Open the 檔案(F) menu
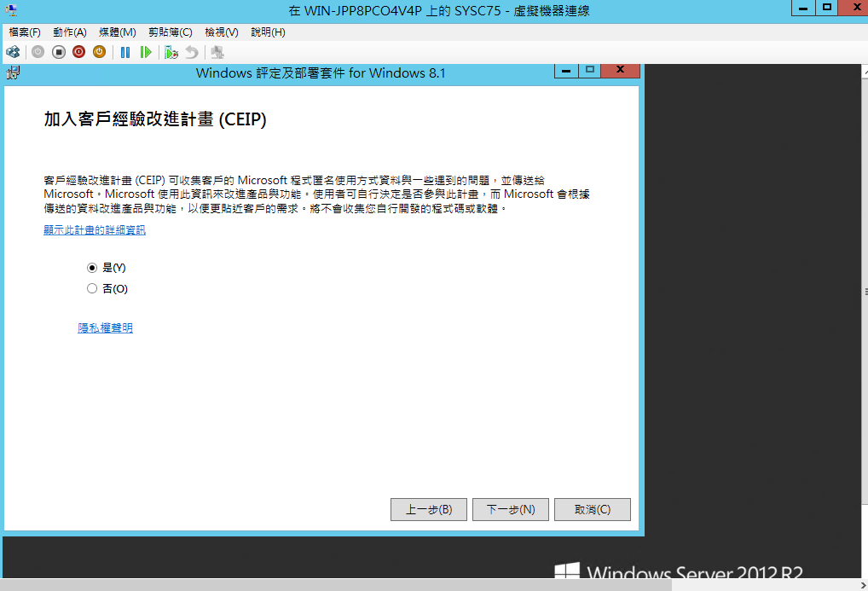The image size is (868, 591). tap(25, 32)
